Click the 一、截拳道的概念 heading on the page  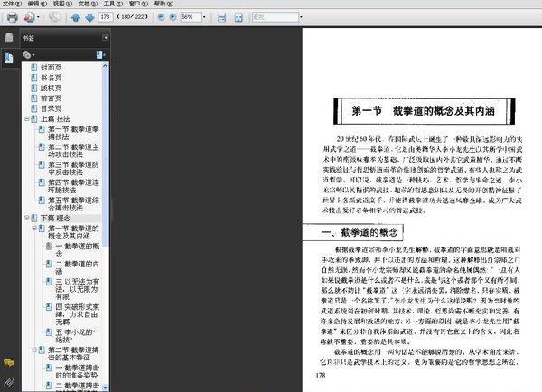[x=360, y=232]
